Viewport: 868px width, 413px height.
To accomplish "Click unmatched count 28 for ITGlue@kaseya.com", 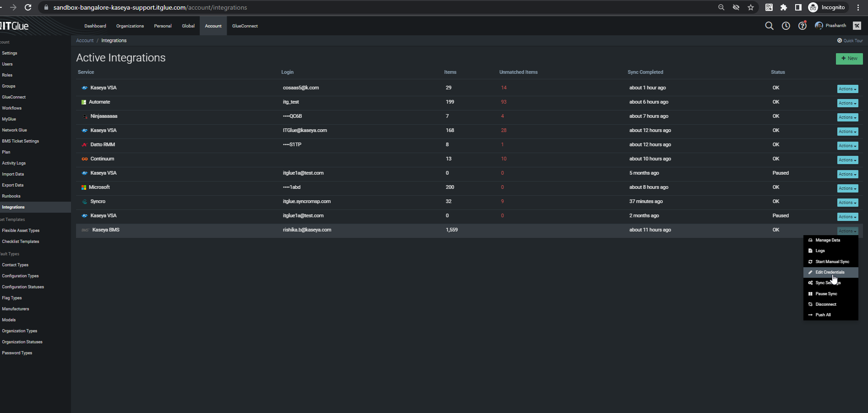I will coord(504,131).
